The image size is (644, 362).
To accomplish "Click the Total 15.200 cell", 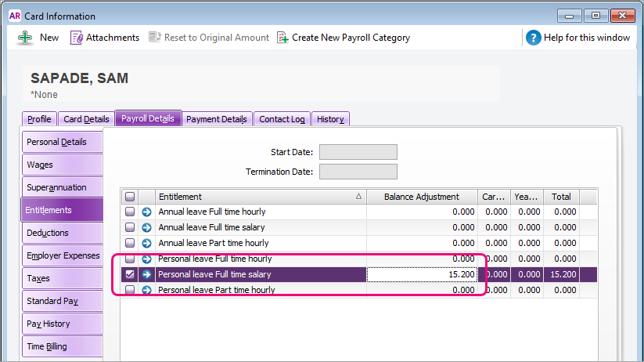I will click(562, 274).
